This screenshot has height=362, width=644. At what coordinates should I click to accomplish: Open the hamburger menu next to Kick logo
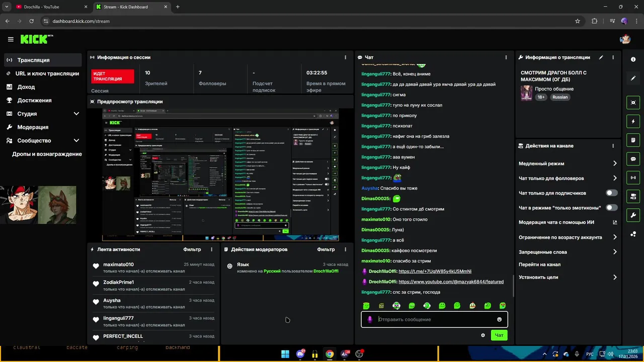point(11,39)
